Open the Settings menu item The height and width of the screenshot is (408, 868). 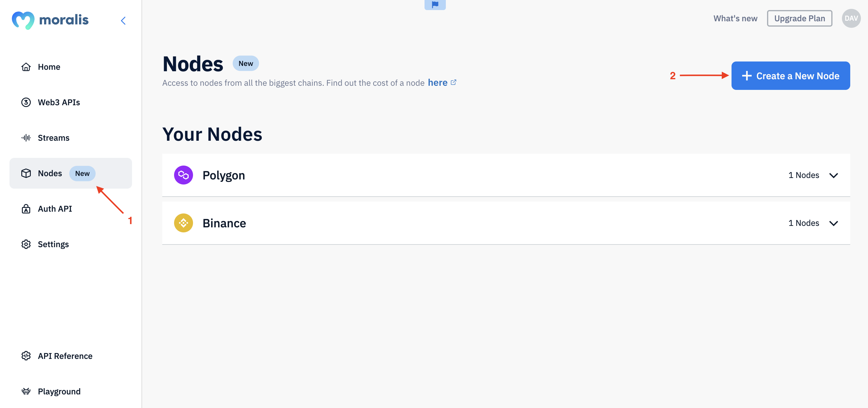(53, 243)
